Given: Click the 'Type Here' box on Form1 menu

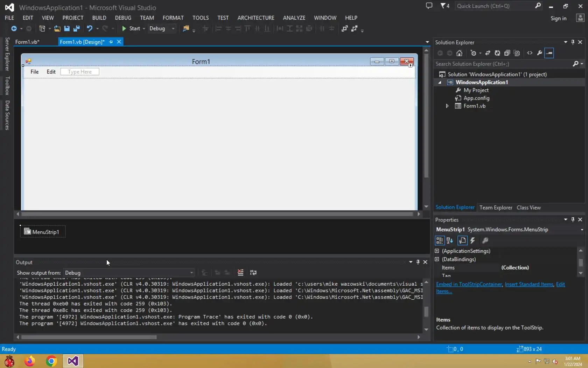Looking at the screenshot, I should click(80, 72).
